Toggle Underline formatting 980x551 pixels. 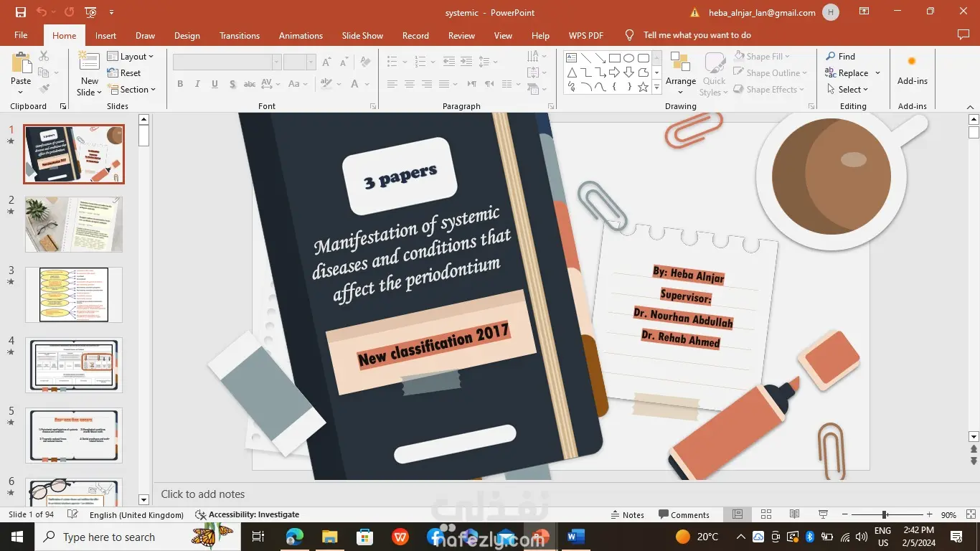click(x=215, y=84)
